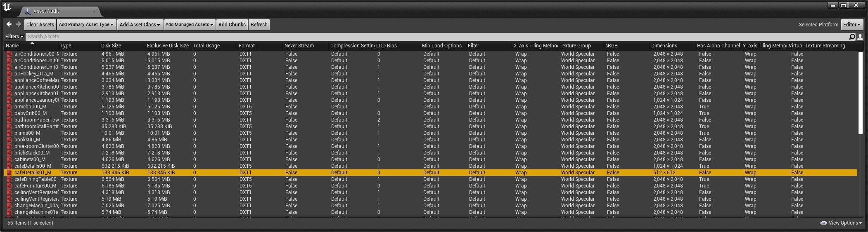Select the blinds00_M texture row

[x=431, y=133]
